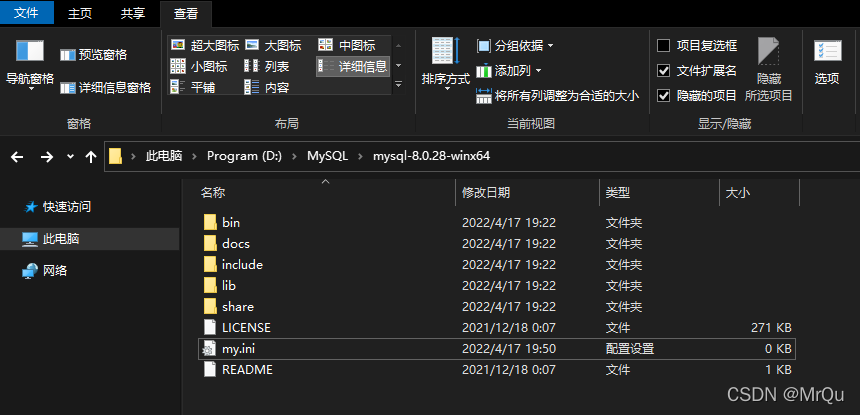
Task: Go up one folder level
Action: click(91, 157)
